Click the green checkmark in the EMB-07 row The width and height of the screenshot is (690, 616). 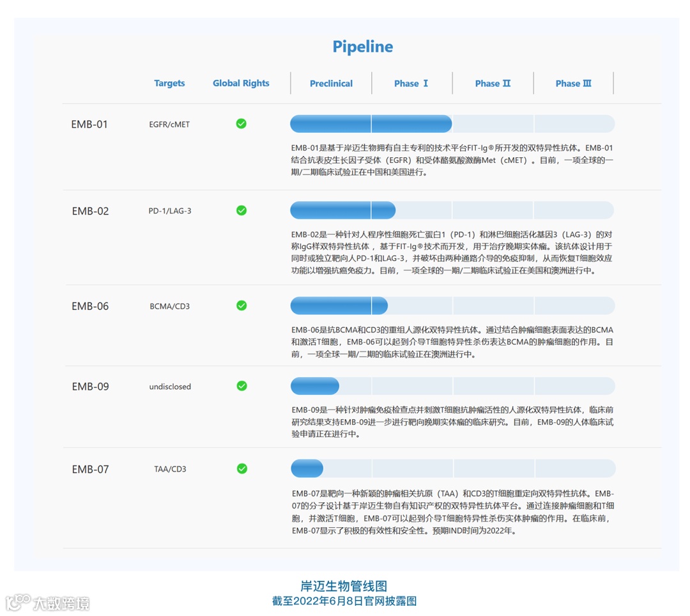coord(242,468)
